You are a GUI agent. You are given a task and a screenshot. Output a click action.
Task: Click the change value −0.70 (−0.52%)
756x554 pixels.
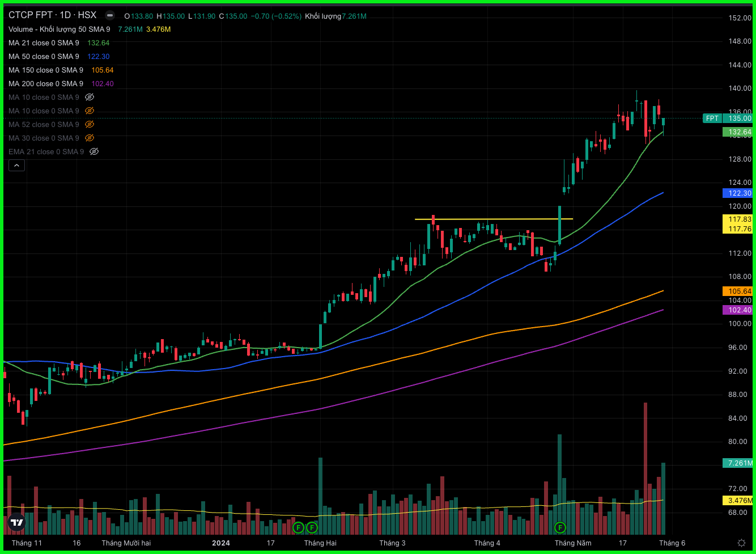275,16
